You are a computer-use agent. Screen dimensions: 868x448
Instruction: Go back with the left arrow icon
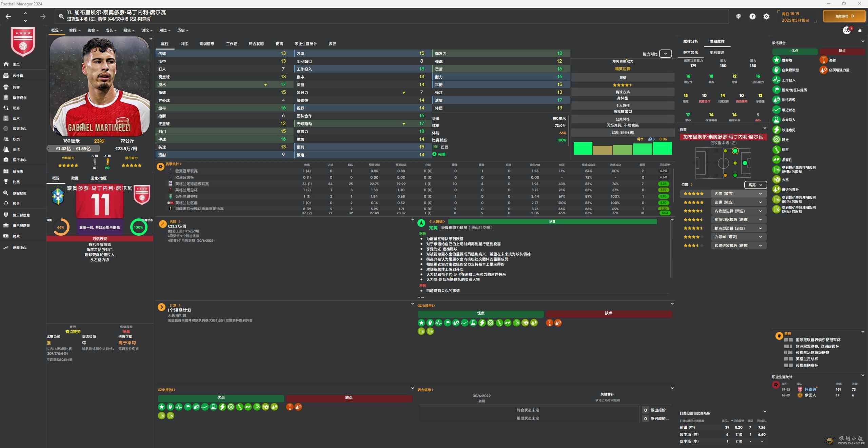(8, 16)
